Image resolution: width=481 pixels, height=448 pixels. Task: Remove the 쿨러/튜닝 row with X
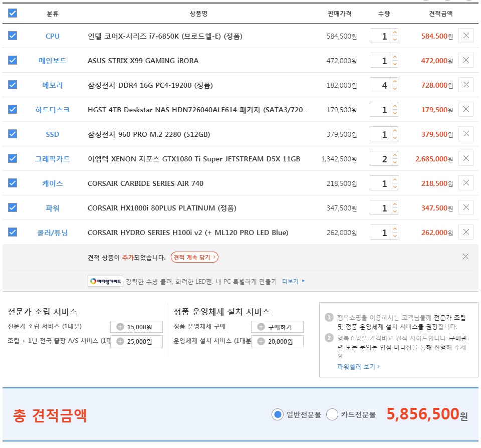(465, 232)
